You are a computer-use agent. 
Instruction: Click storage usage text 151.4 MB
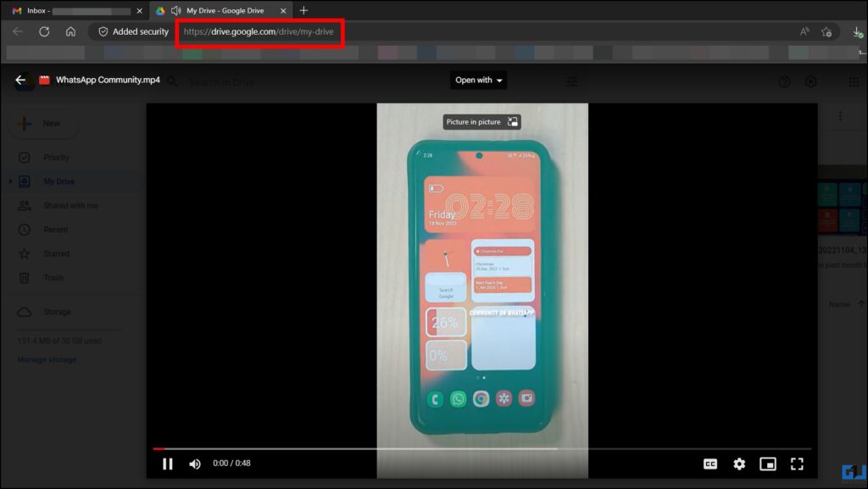click(x=59, y=341)
